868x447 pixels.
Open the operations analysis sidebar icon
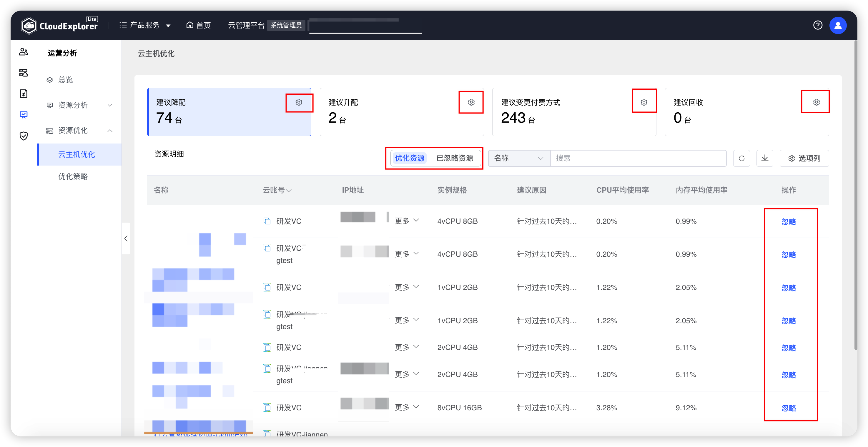[x=24, y=115]
